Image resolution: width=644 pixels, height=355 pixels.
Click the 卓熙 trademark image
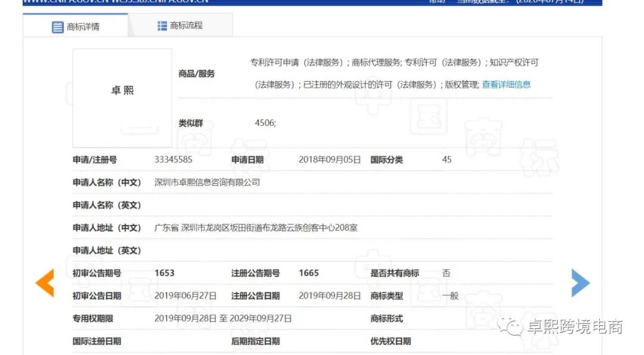pyautogui.click(x=122, y=98)
